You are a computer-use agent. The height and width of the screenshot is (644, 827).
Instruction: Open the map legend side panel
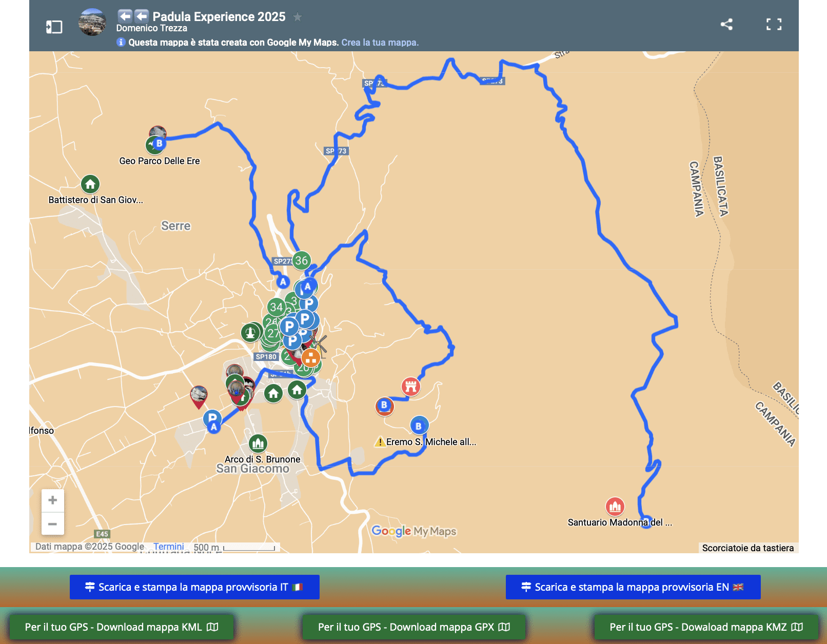click(54, 27)
